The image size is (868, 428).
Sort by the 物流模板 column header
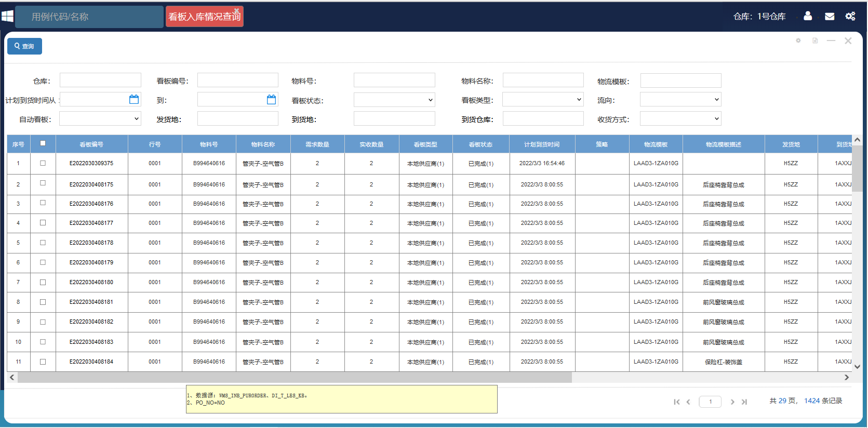(656, 144)
